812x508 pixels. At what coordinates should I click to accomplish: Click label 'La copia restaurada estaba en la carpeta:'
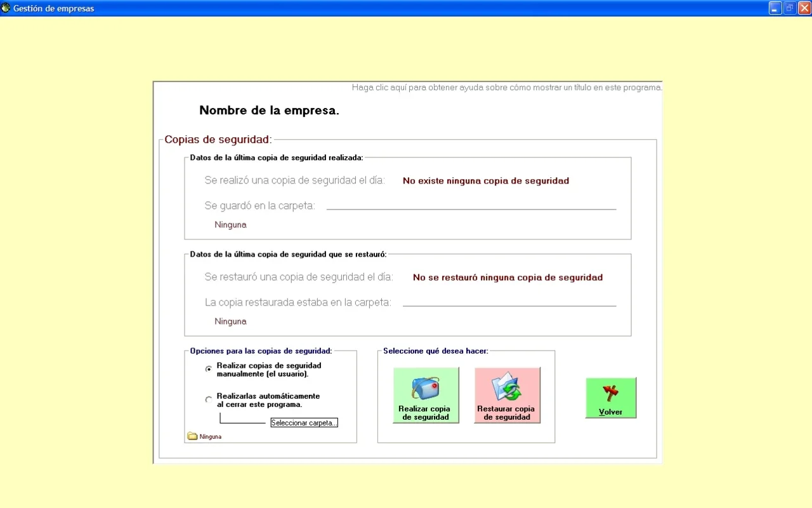[x=298, y=302]
